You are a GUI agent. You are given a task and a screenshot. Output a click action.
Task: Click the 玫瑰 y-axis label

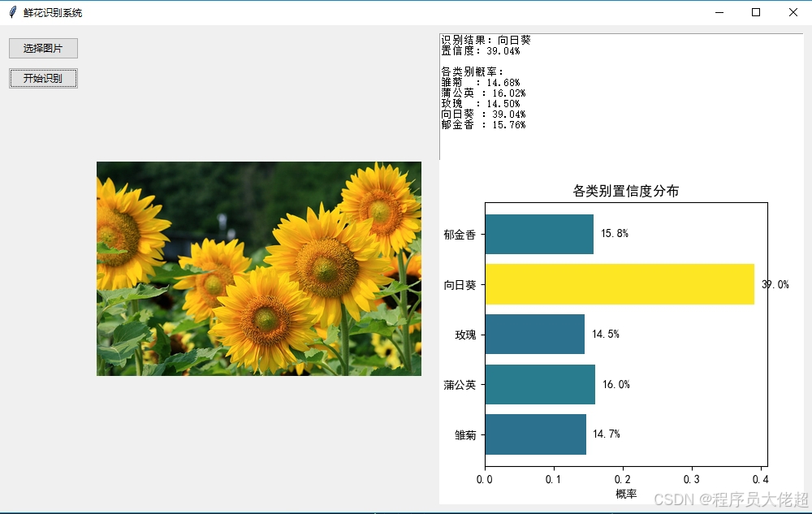coord(465,335)
